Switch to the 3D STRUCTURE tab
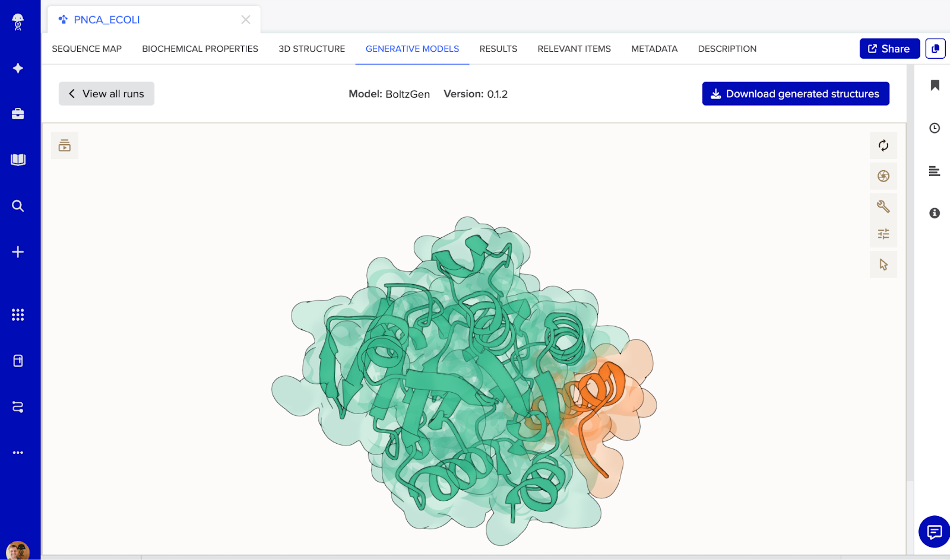 (312, 49)
